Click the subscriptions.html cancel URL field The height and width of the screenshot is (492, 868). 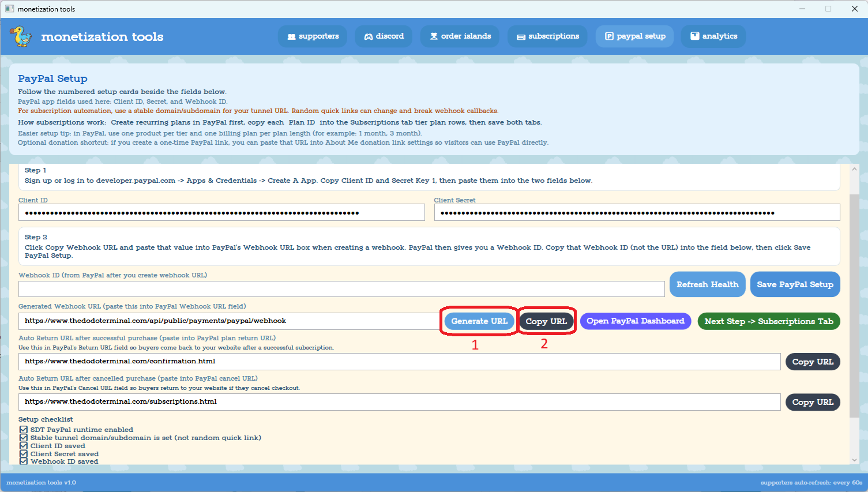pyautogui.click(x=399, y=402)
